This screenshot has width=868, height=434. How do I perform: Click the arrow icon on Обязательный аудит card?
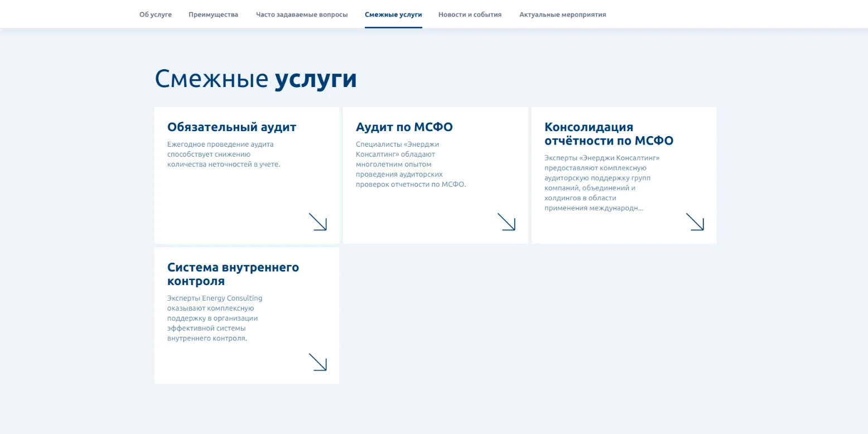click(317, 221)
